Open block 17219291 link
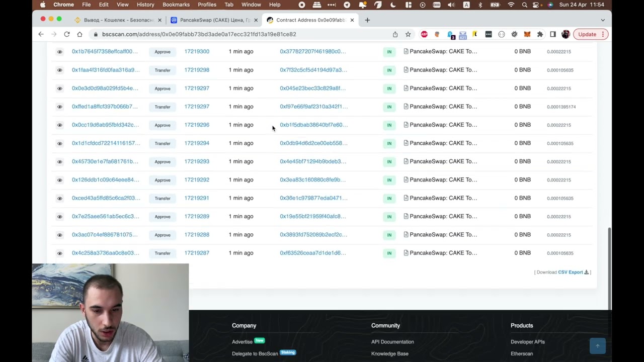 point(197,198)
